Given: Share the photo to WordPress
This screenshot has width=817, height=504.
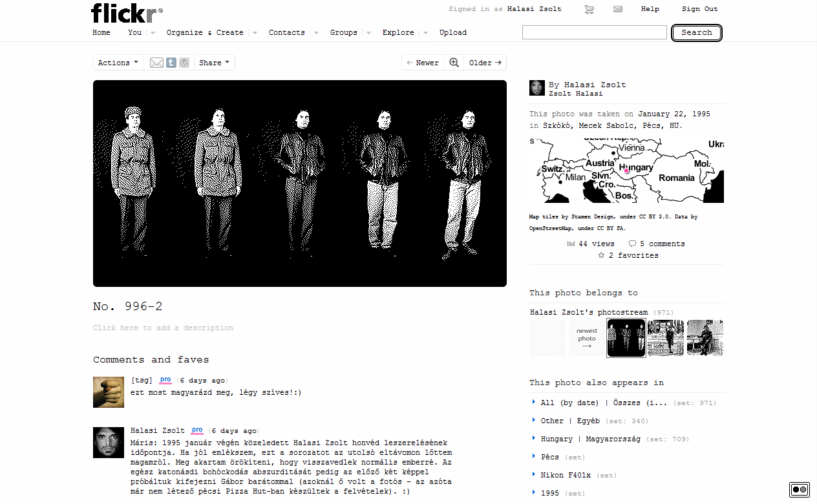Looking at the screenshot, I should tap(184, 62).
